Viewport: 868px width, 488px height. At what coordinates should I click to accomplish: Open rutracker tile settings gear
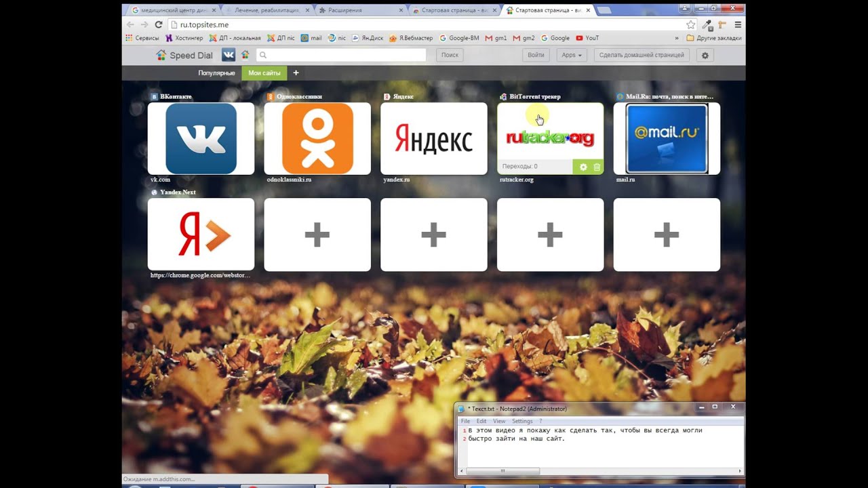583,167
